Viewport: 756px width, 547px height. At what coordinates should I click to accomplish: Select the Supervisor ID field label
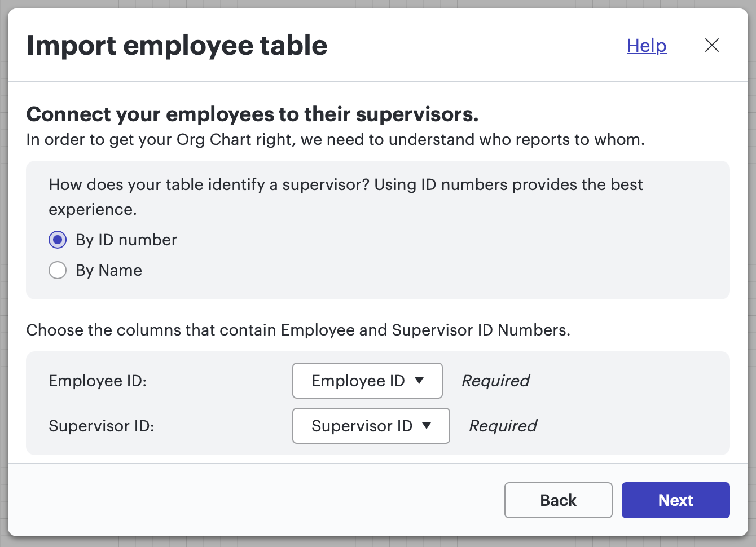click(101, 426)
